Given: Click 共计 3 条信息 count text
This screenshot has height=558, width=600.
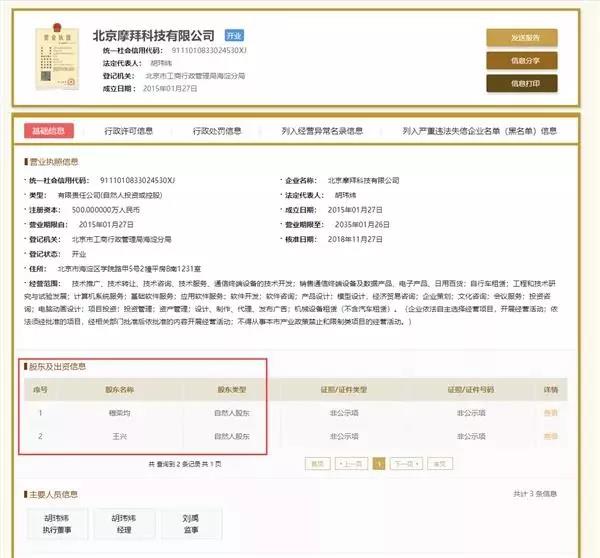Looking at the screenshot, I should (535, 494).
